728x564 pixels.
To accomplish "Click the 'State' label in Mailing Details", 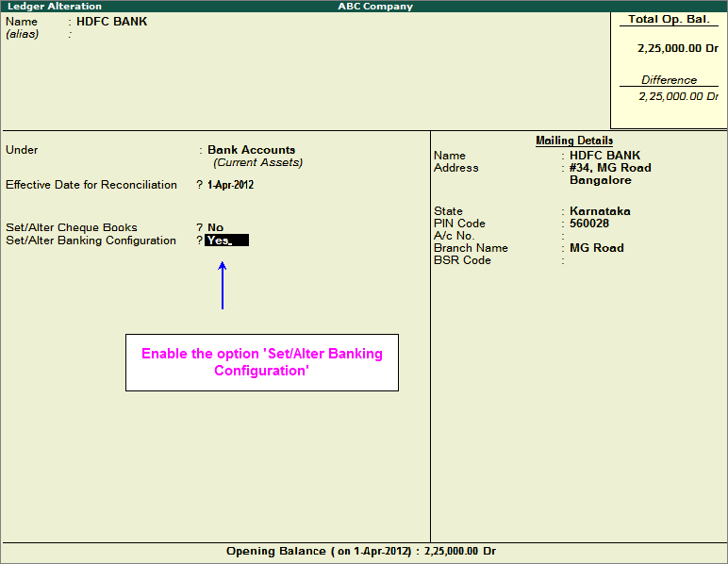I will coord(448,211).
